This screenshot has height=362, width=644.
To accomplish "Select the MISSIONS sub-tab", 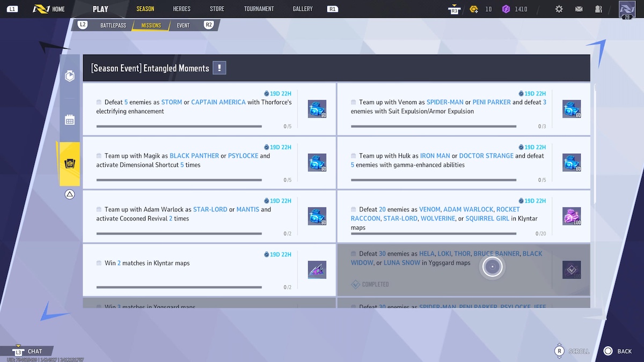I will (x=151, y=25).
